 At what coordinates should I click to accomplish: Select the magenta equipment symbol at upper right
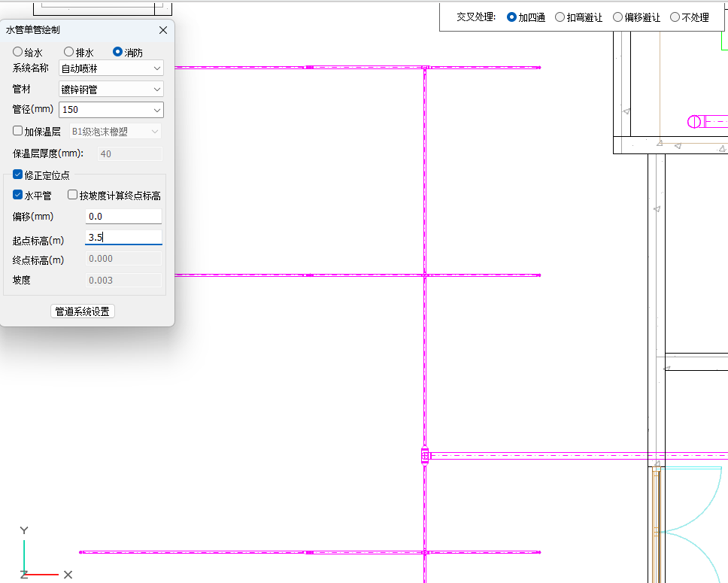695,122
